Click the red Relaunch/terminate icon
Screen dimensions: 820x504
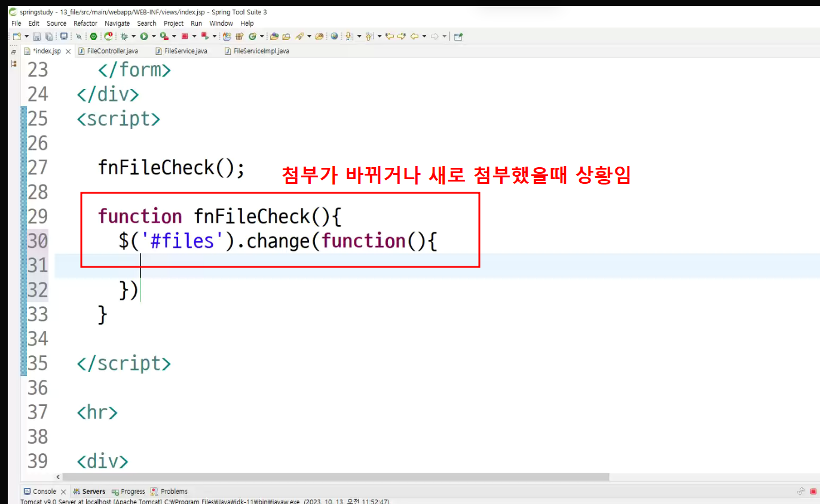[x=204, y=36]
